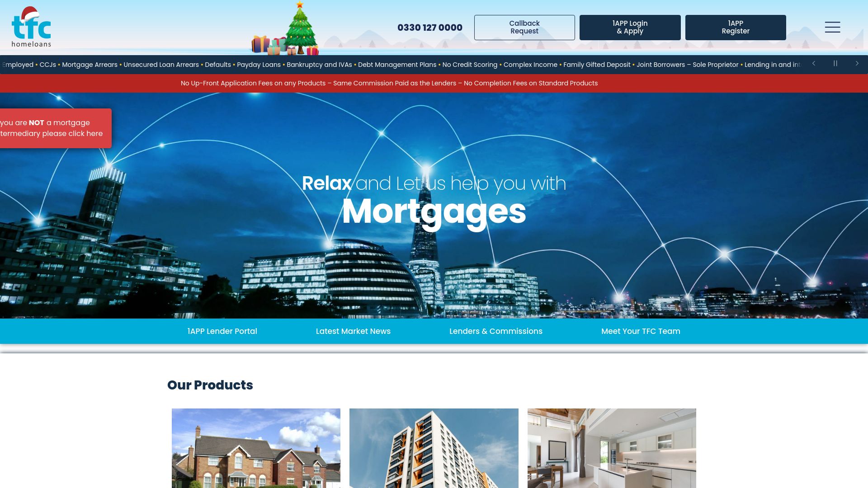Click the 1APP Login portal icon

630,27
